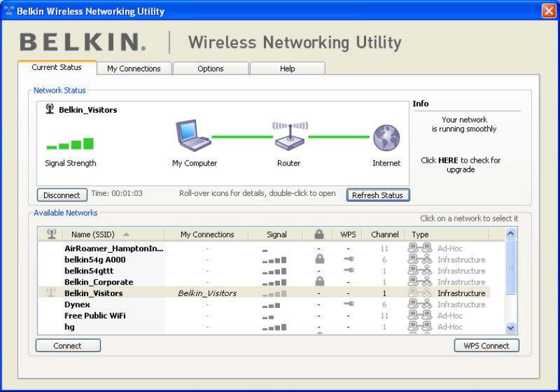The width and height of the screenshot is (560, 392).
Task: Click the Disconnect button
Action: click(x=62, y=195)
